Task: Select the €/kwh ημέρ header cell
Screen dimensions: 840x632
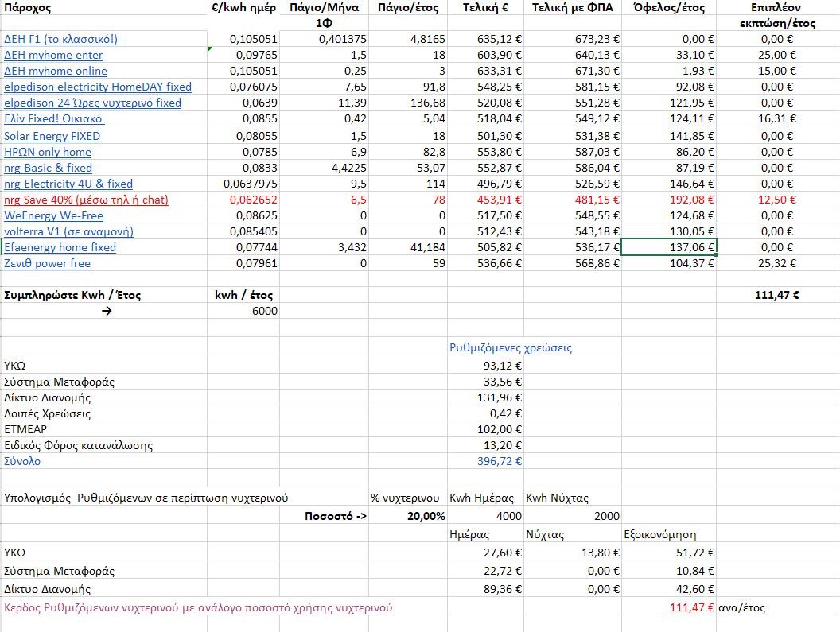Action: 243,7
